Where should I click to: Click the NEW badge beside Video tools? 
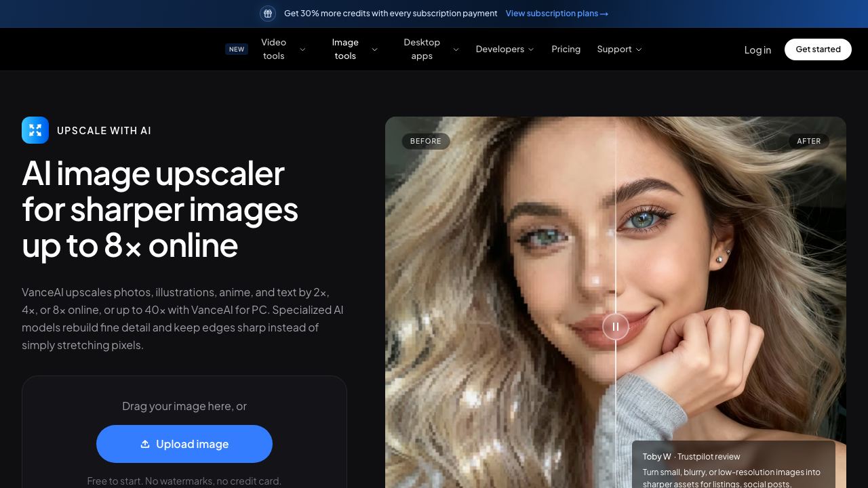pos(237,49)
